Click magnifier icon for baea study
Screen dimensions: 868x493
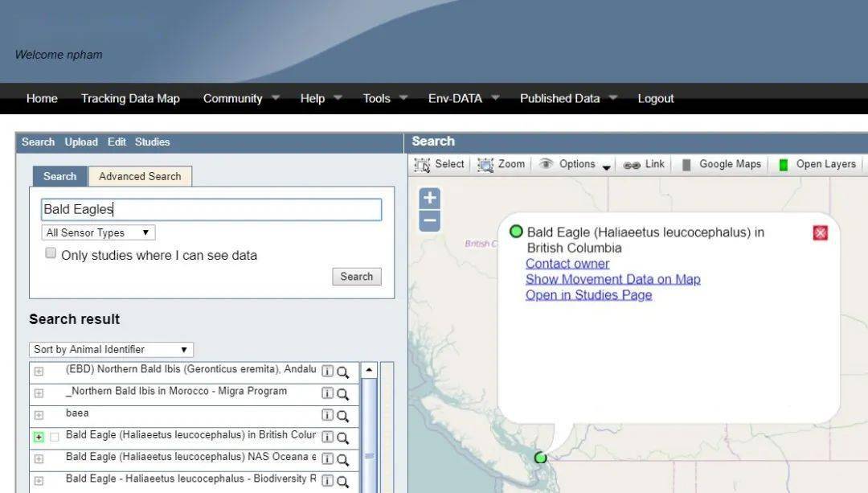click(343, 416)
